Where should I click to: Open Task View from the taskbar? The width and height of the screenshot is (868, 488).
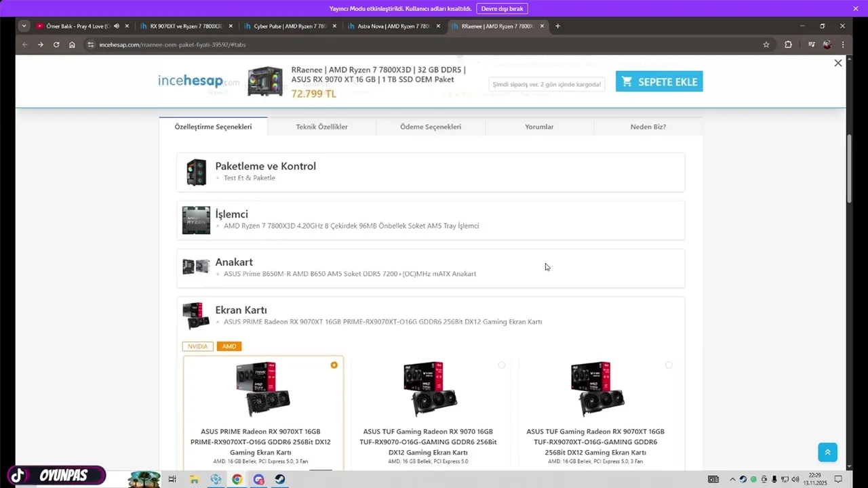coord(172,479)
